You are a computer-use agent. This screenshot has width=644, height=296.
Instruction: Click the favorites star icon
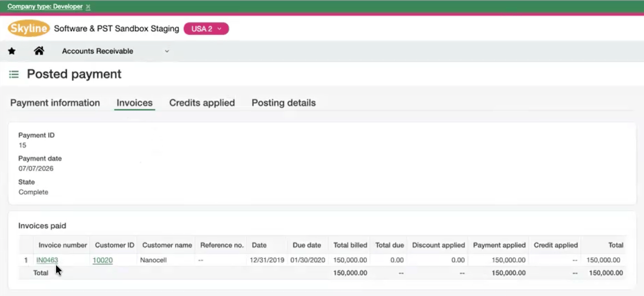pos(11,51)
